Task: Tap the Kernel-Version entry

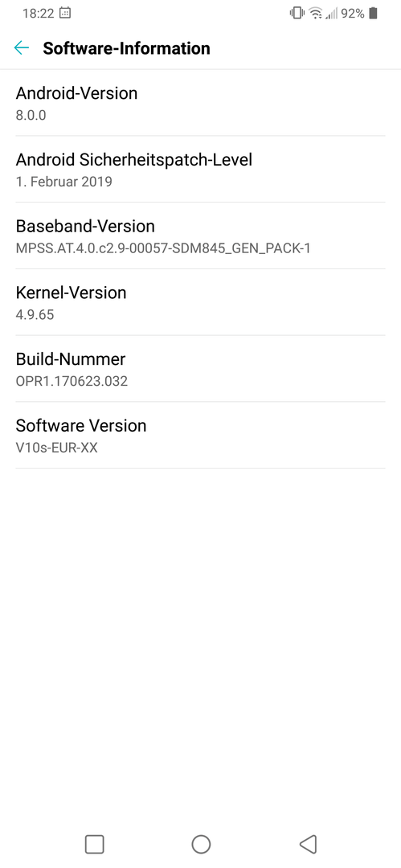Action: (201, 302)
